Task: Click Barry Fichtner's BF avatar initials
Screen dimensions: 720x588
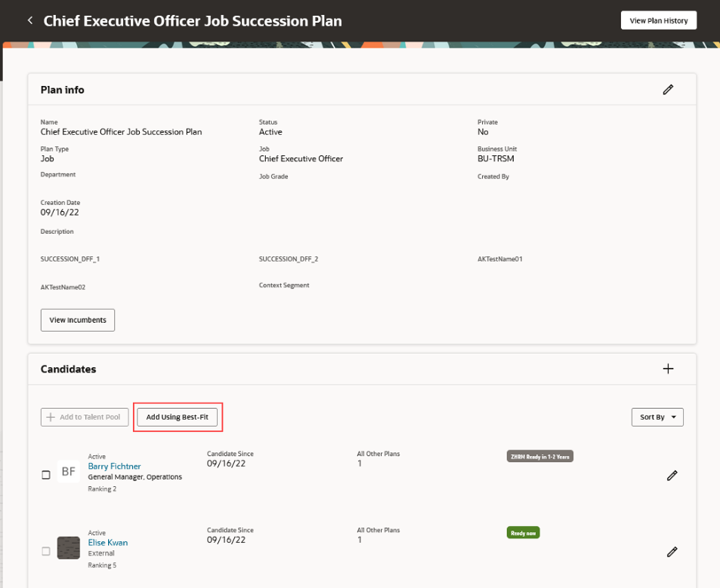Action: click(68, 471)
